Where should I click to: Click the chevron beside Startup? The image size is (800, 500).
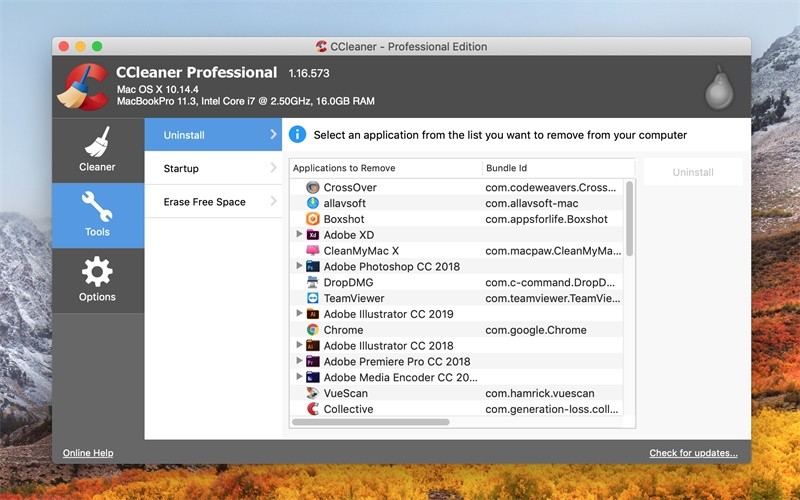(x=273, y=167)
